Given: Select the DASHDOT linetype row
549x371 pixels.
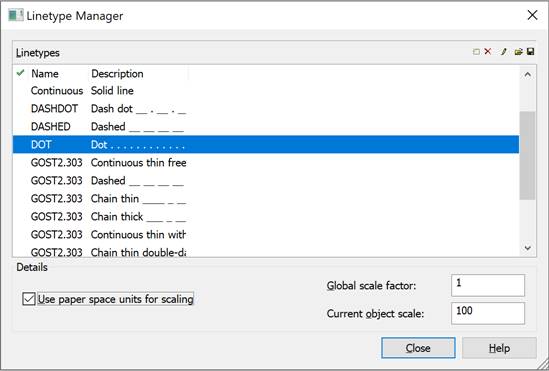Looking at the screenshot, I should click(266, 108).
